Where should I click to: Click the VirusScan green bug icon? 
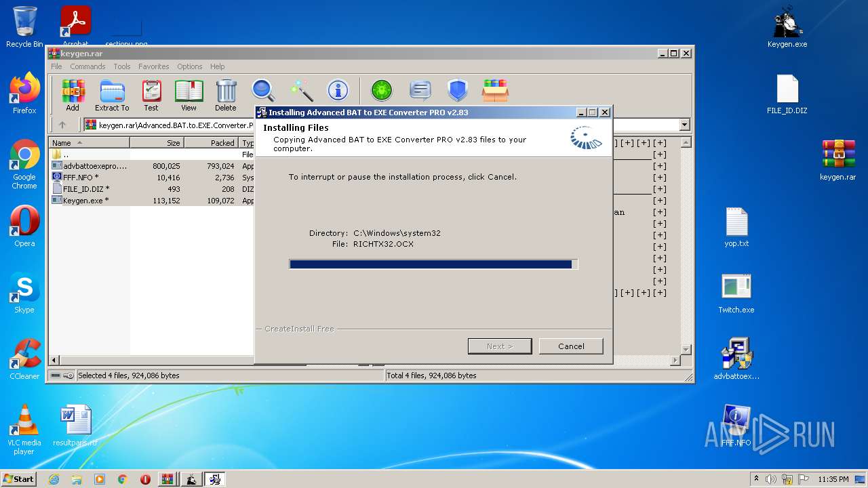[x=382, y=90]
